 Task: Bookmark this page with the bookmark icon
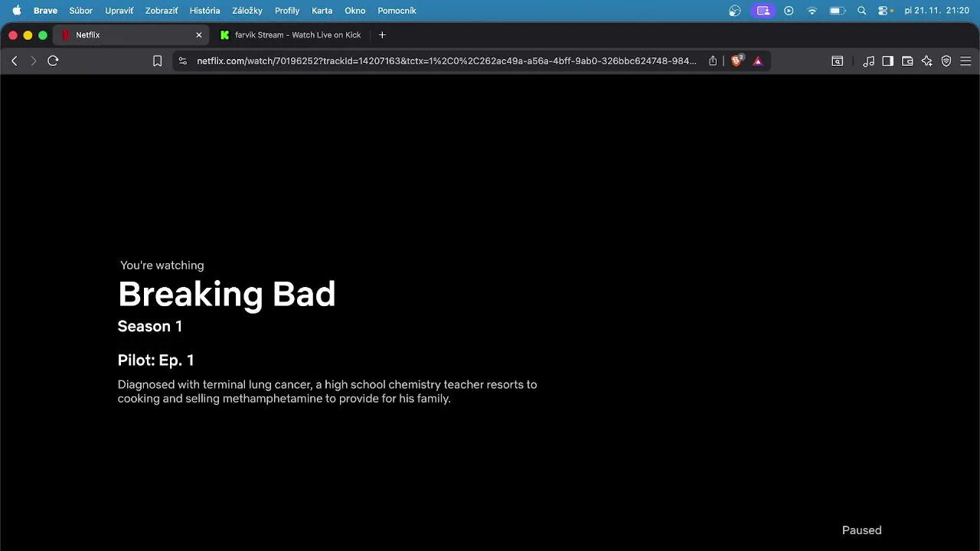[158, 61]
